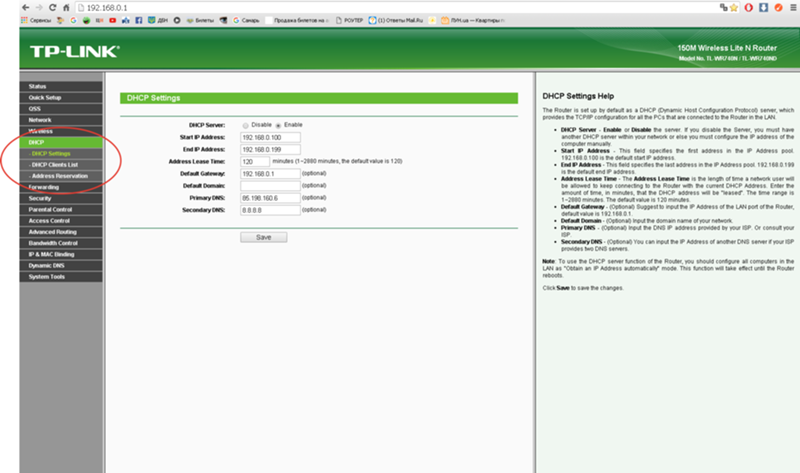Open the Advanced Routing menu
The image size is (800, 473).
61,232
